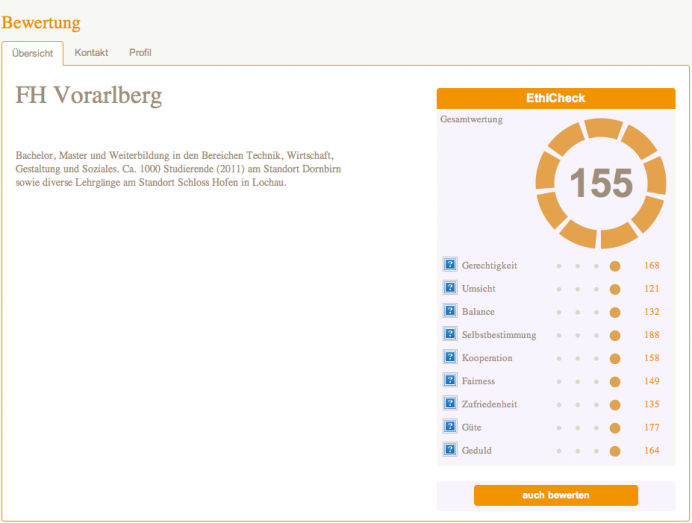Click the Zufriedenheit label

(x=489, y=404)
